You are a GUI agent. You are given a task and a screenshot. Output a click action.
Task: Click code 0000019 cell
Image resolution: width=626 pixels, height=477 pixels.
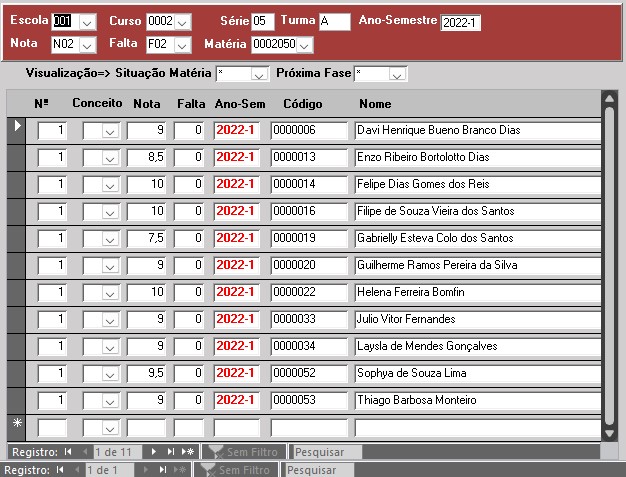coord(309,239)
